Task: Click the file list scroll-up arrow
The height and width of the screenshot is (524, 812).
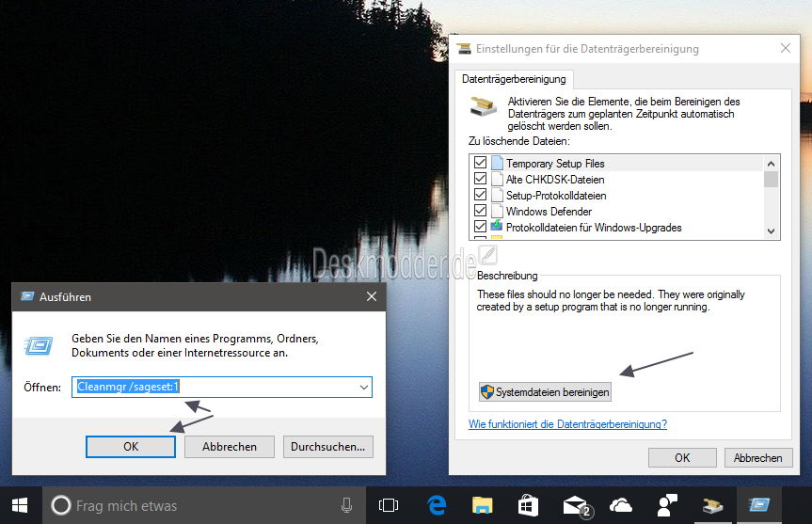Action: point(772,164)
